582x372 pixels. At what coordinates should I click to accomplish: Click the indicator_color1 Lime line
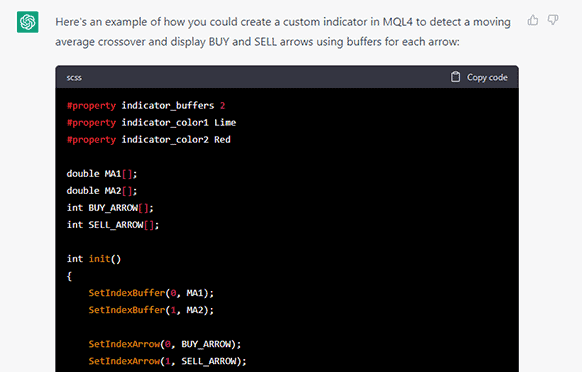click(x=151, y=123)
